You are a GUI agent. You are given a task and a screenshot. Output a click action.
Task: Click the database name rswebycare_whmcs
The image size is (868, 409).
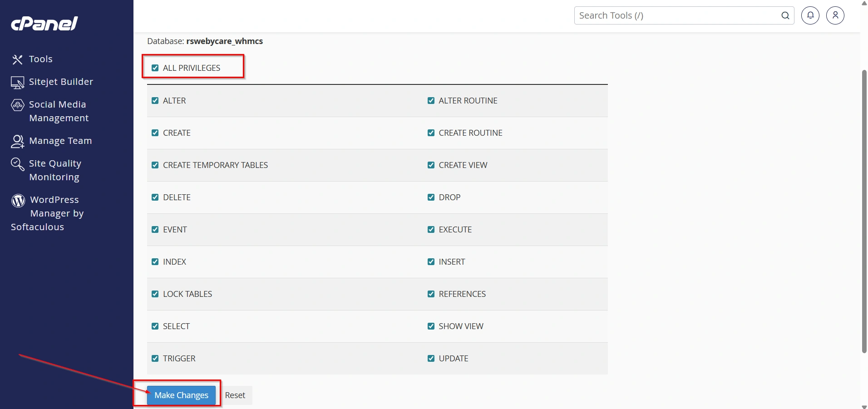click(x=224, y=41)
